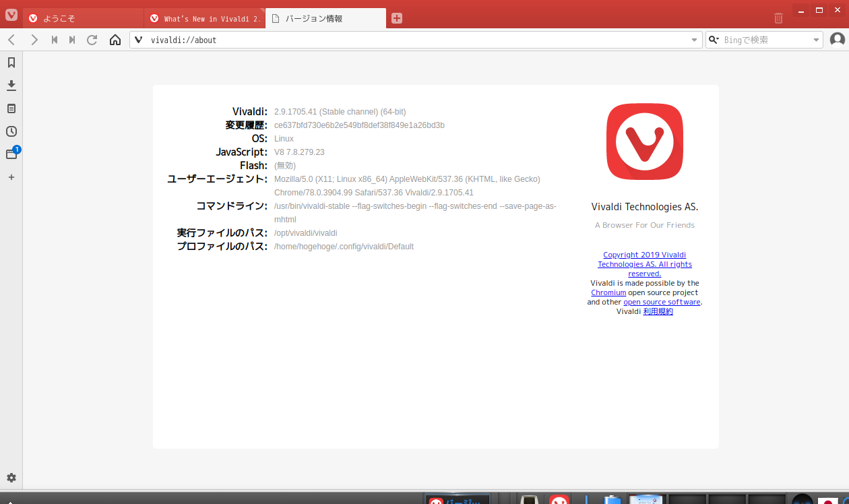Click the /home/hogehoge/.config/vivaldi/Default path
This screenshot has height=504, width=849.
(x=344, y=247)
